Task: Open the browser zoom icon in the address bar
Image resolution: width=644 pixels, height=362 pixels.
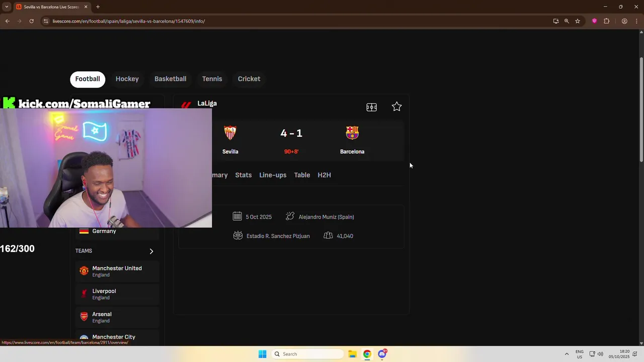Action: (x=567, y=21)
